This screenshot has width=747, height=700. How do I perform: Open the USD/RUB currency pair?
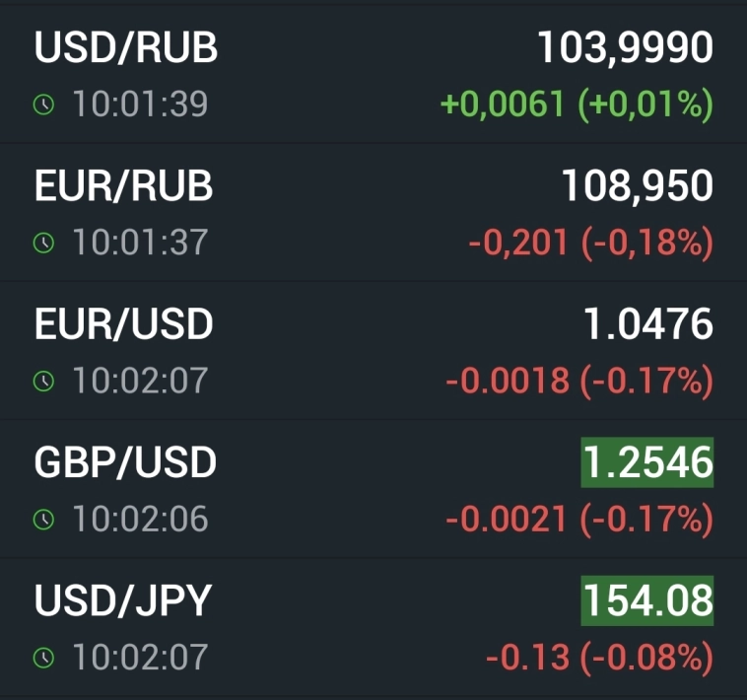coord(126,48)
